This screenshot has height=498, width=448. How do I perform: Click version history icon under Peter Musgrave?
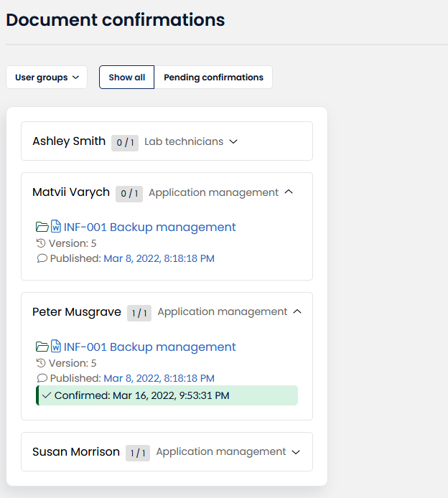[x=41, y=364]
